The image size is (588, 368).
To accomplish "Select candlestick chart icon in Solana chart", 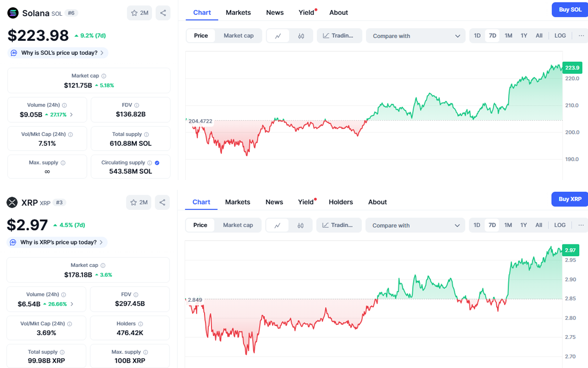I will pyautogui.click(x=301, y=36).
